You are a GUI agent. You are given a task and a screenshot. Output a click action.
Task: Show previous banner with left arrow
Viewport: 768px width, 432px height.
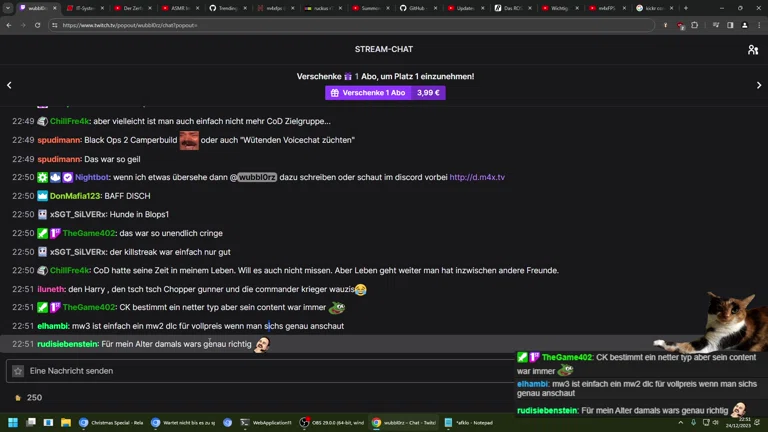(9, 85)
